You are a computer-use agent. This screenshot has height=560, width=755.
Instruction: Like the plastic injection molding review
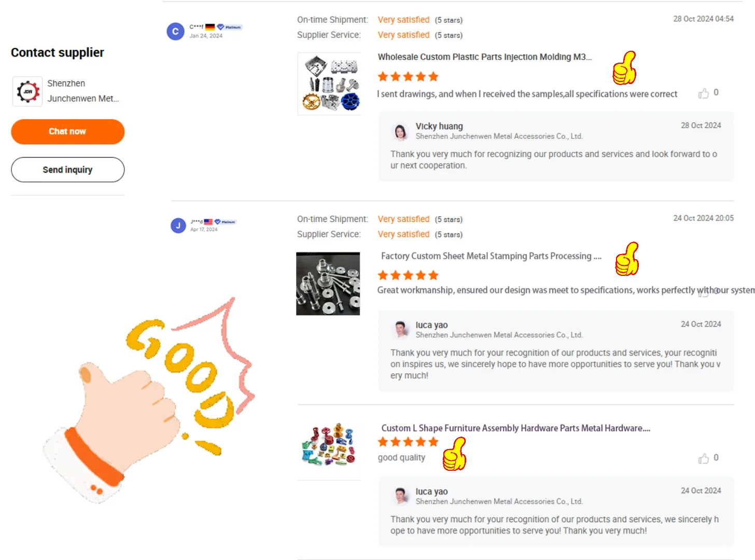pyautogui.click(x=704, y=93)
